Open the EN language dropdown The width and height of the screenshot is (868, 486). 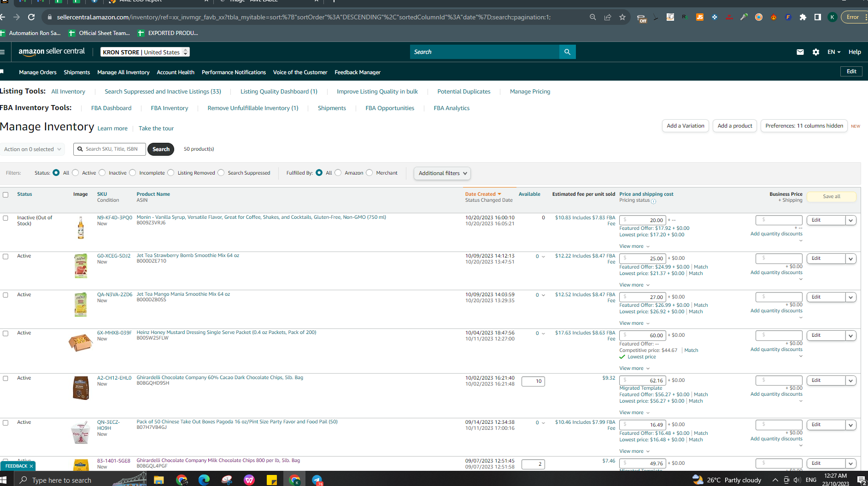(834, 52)
